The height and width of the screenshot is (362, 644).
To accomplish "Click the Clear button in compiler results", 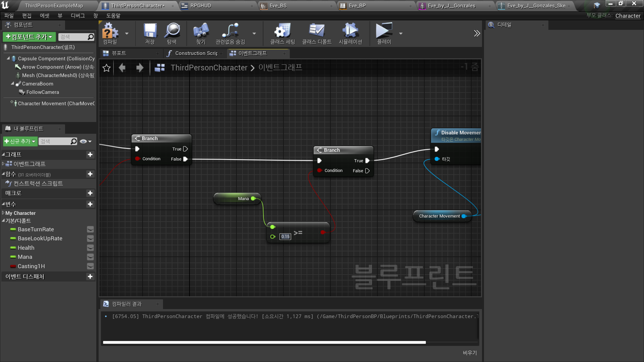I will tap(470, 353).
